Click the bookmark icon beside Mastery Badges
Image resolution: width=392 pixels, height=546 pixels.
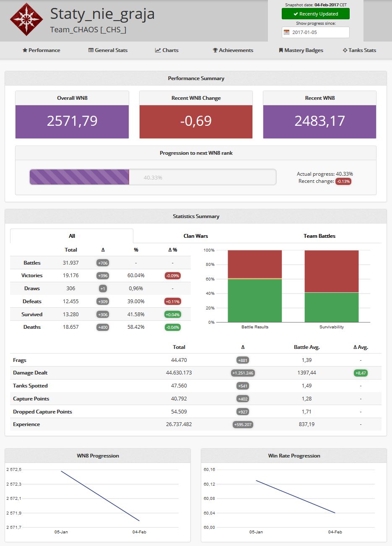281,50
